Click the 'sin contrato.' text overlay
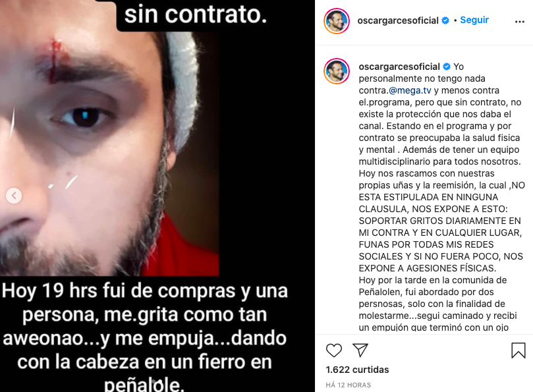 click(196, 14)
